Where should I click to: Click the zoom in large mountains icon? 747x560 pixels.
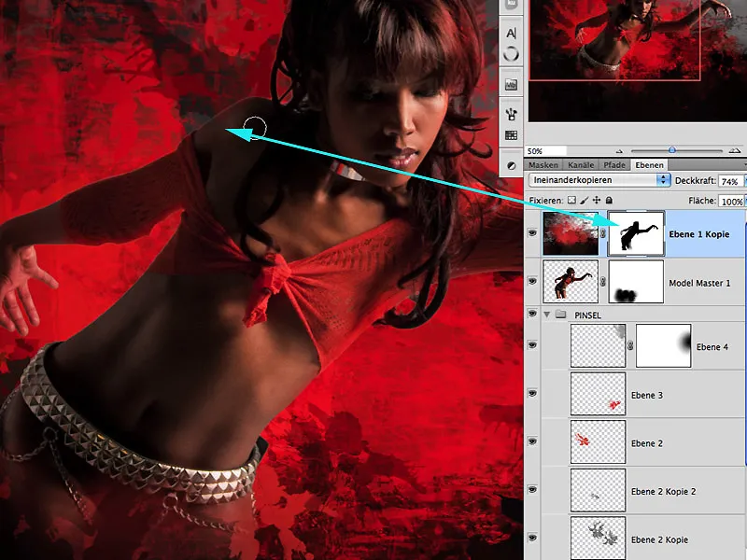pos(735,151)
